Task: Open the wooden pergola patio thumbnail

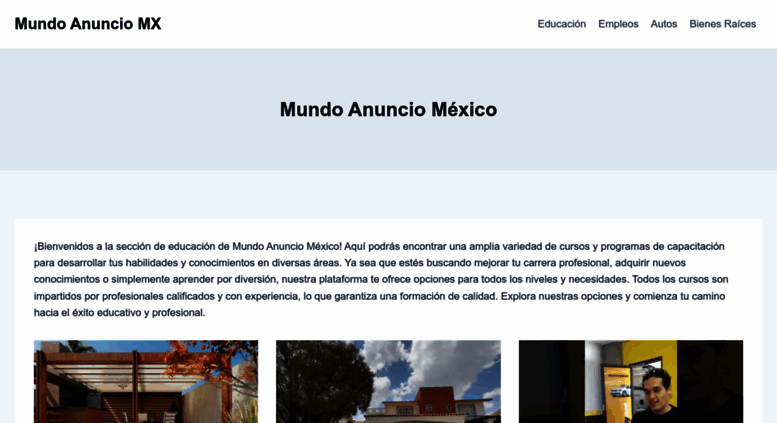Action: click(146, 381)
